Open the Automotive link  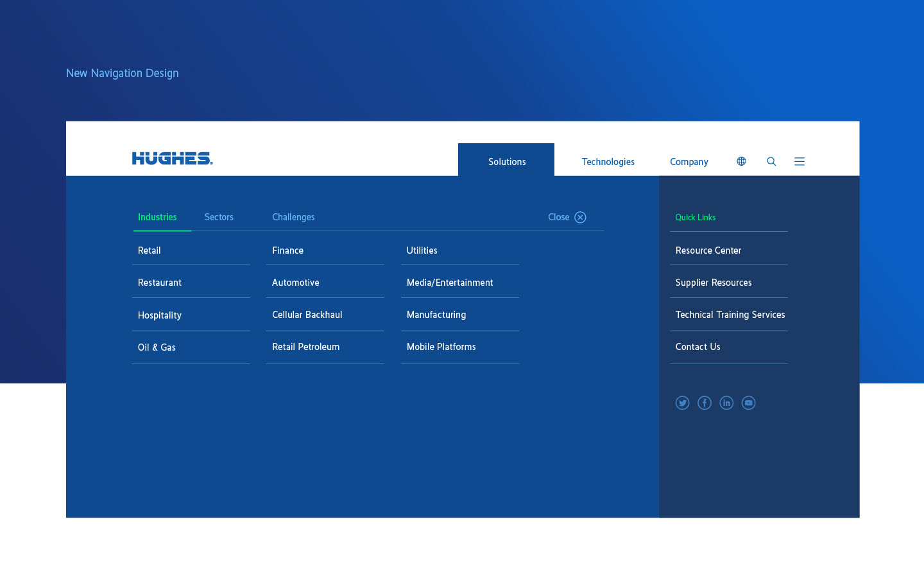296,283
